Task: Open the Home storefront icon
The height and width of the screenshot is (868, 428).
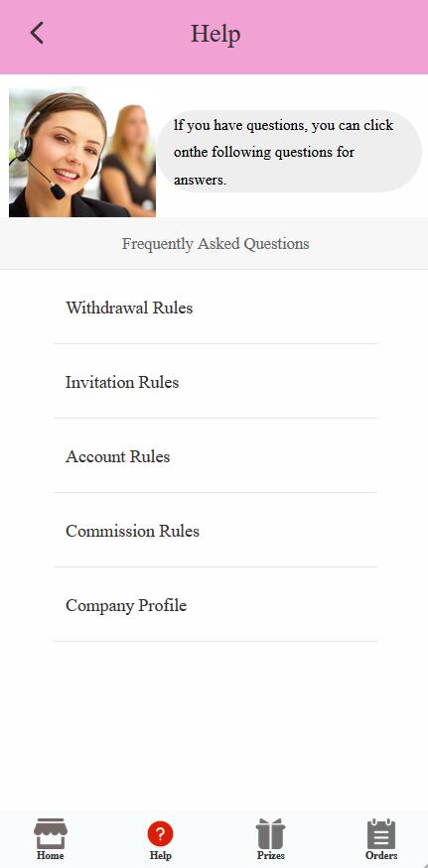Action: [51, 833]
